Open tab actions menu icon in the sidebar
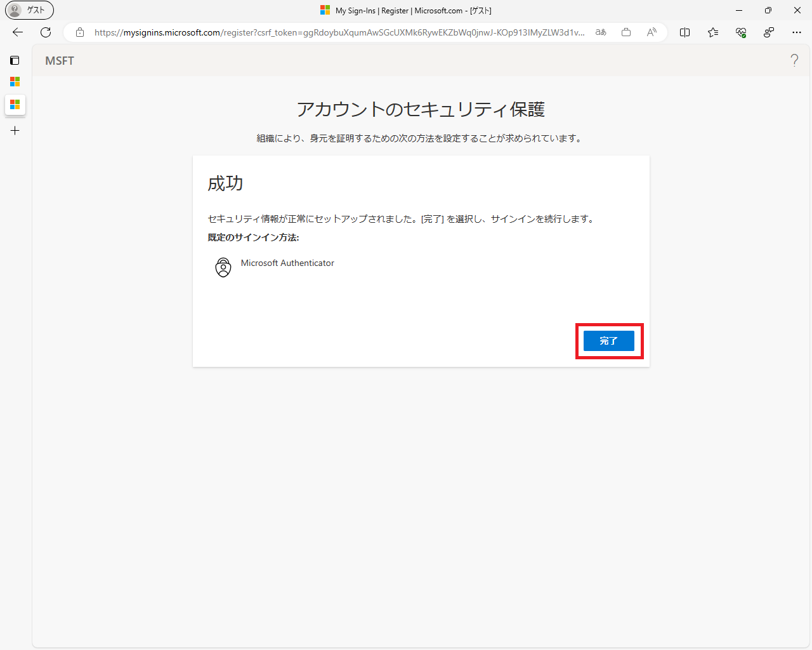The height and width of the screenshot is (650, 812). (x=15, y=60)
